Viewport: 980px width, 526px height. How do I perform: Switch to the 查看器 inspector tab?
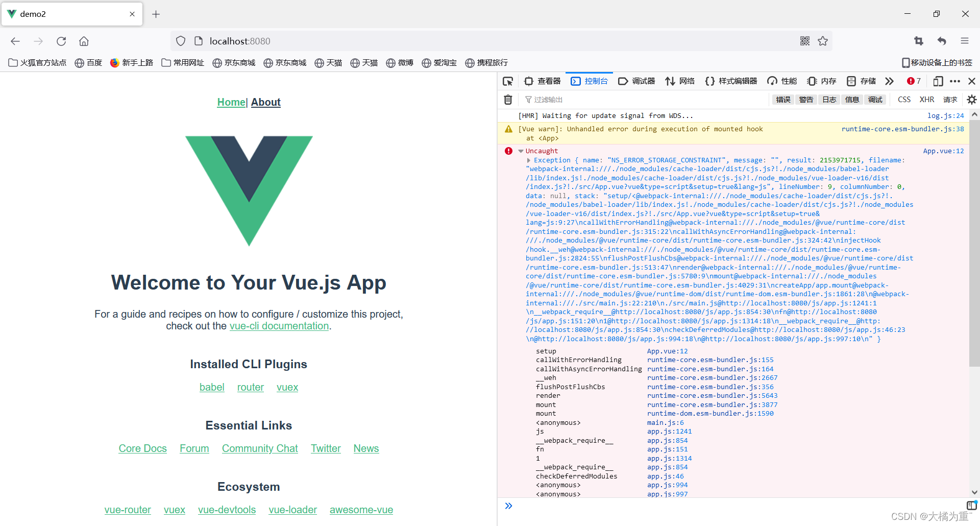coord(543,81)
